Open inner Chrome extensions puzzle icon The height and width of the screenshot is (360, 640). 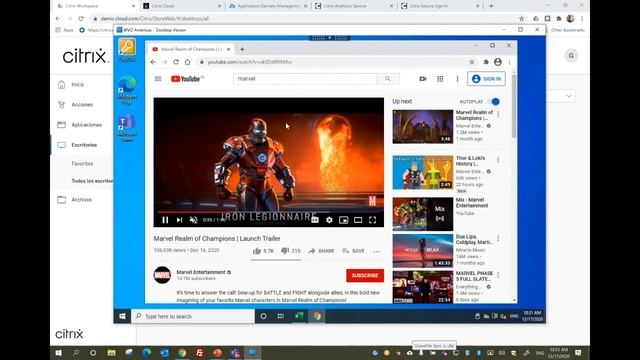pyautogui.click(x=486, y=62)
